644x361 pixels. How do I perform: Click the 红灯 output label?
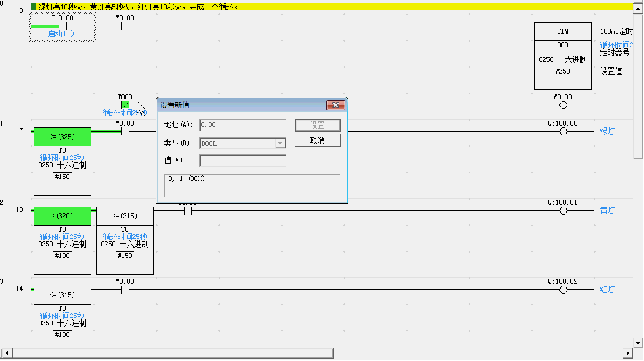[607, 290]
